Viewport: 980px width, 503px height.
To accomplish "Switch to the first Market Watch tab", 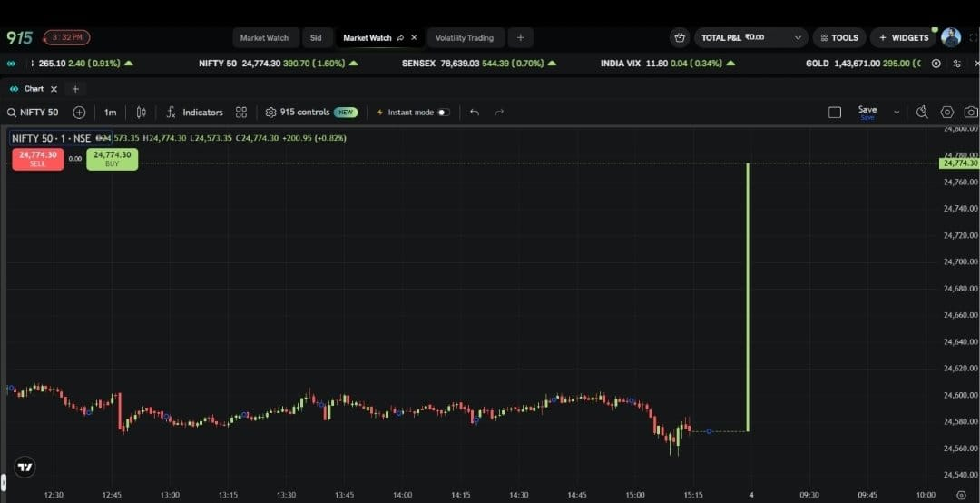I will (264, 37).
